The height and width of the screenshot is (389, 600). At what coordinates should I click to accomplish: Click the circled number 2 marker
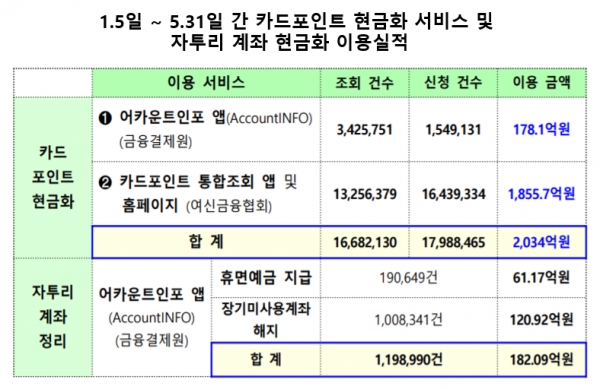click(105, 182)
